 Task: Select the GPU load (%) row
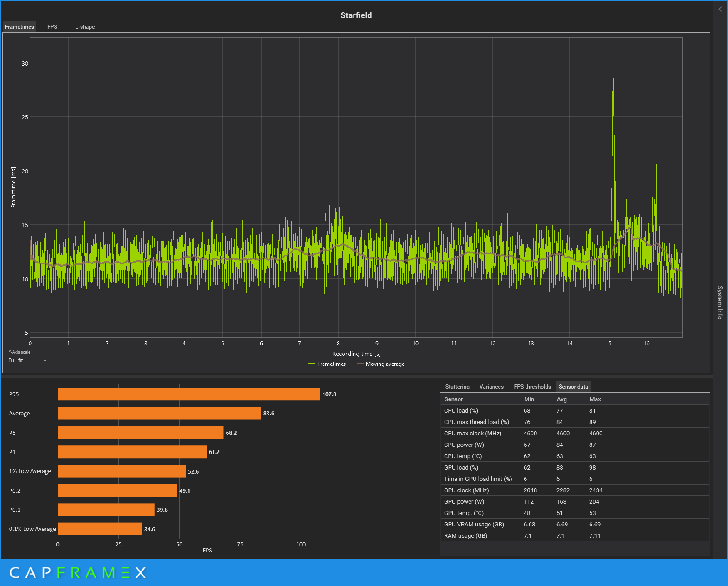coord(575,467)
